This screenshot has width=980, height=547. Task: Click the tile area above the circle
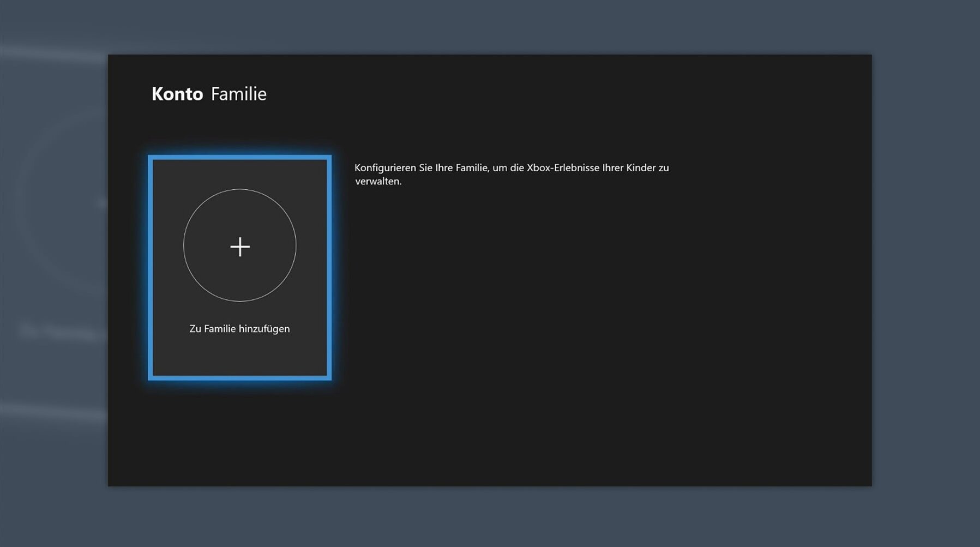239,173
